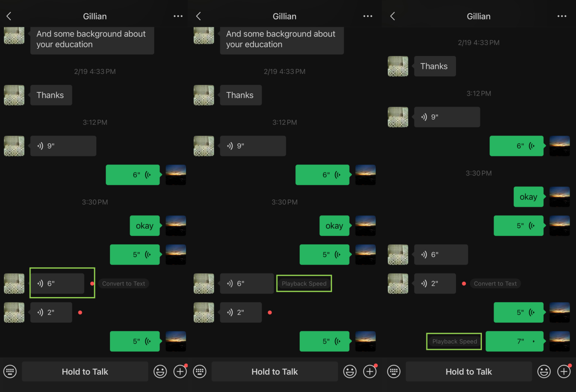Viewport: 576px width, 392px height.
Task: Switch to keyboard input mode
Action: coord(10,371)
